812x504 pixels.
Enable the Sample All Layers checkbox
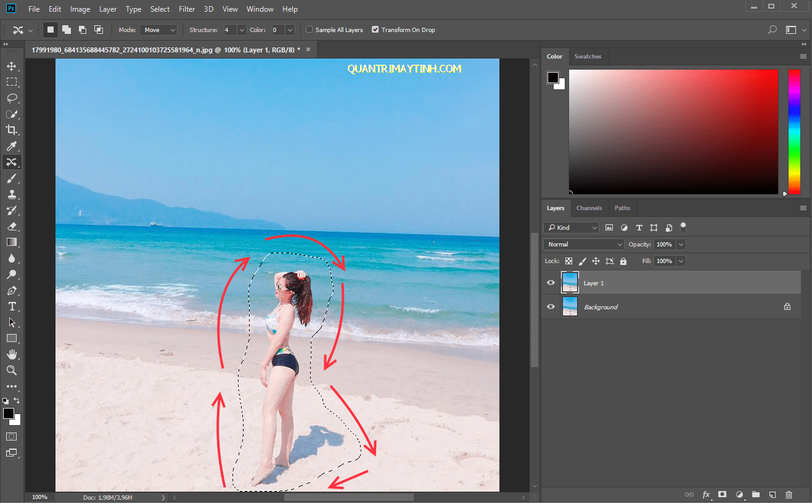pyautogui.click(x=308, y=30)
